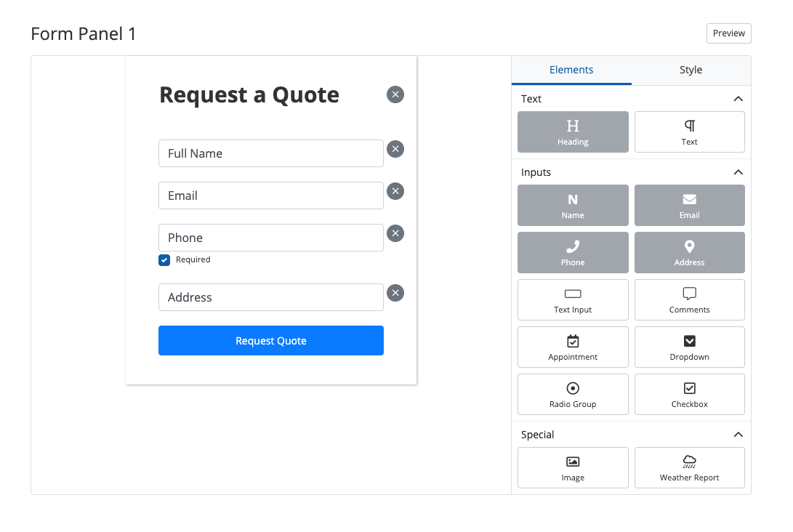Collapse the Special section

[x=738, y=435]
